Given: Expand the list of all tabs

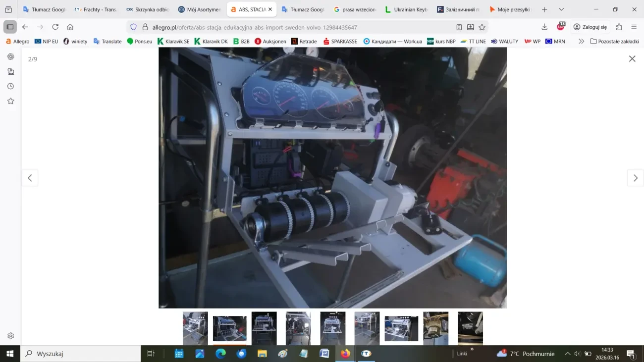Looking at the screenshot, I should pyautogui.click(x=561, y=9).
